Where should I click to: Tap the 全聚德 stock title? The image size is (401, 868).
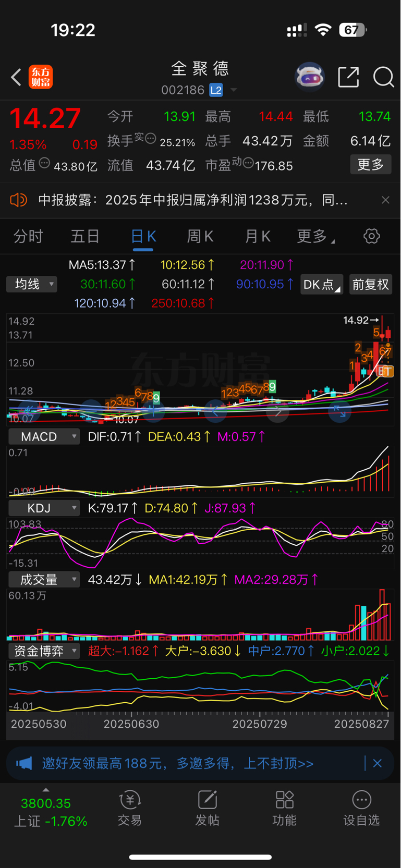tap(200, 68)
